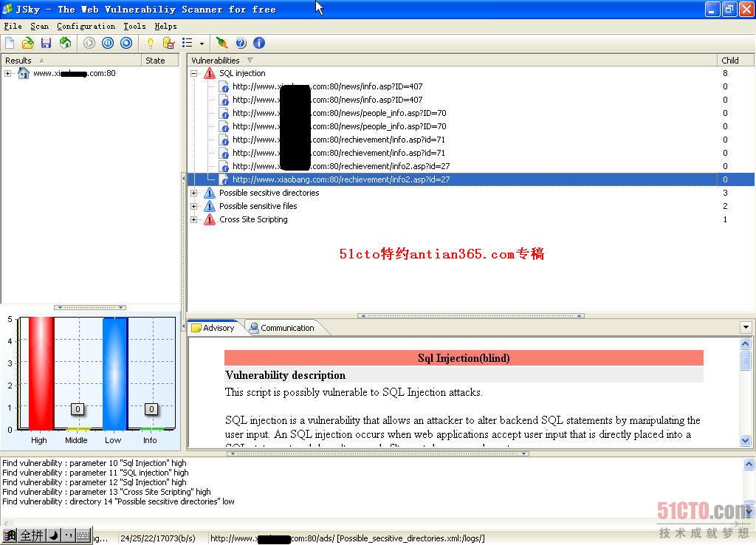Click the log line 'directory 14 "Possible secsitive directories" low'
This screenshot has width=756, height=545.
pos(118,501)
